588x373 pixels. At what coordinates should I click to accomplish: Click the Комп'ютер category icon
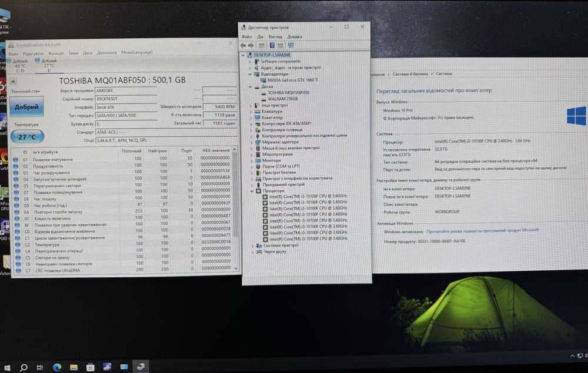[x=258, y=117]
